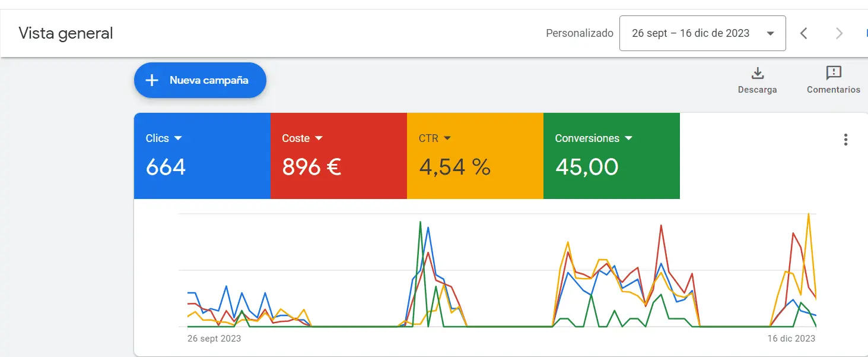The image size is (868, 357).
Task: Go to previous date period arrow
Action: coord(804,33)
